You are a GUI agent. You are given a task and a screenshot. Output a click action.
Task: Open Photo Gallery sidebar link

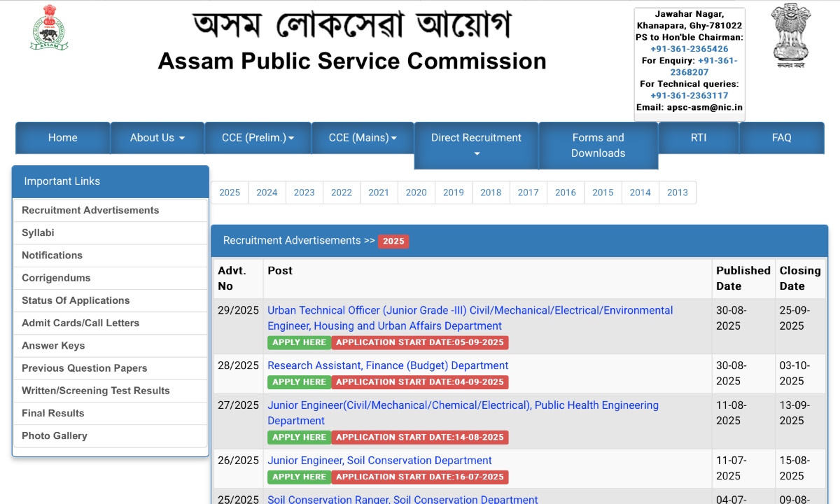click(x=111, y=435)
